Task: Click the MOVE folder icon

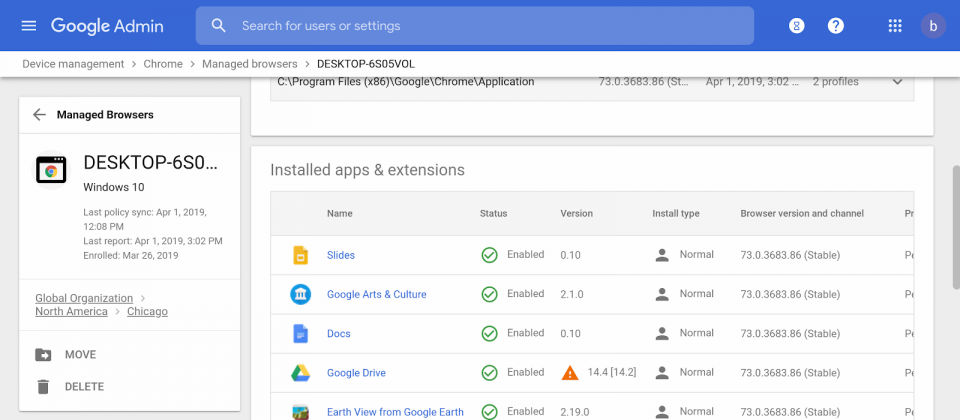Action: pyautogui.click(x=43, y=354)
